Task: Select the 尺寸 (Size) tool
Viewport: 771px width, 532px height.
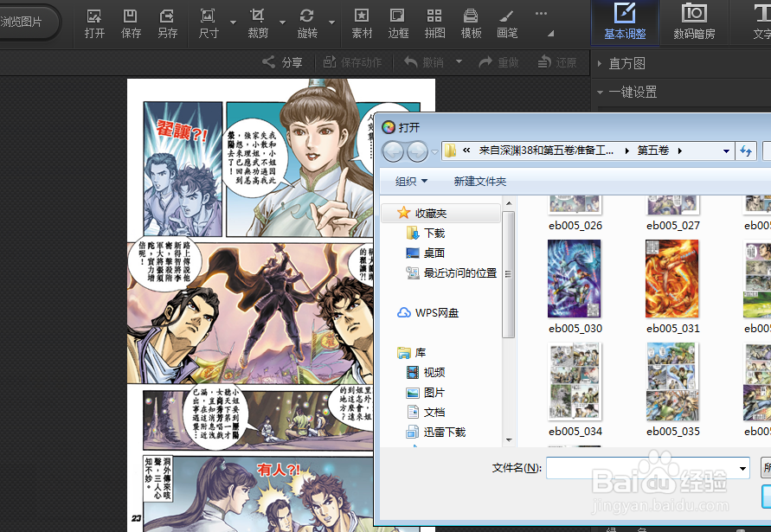Action: click(x=209, y=23)
